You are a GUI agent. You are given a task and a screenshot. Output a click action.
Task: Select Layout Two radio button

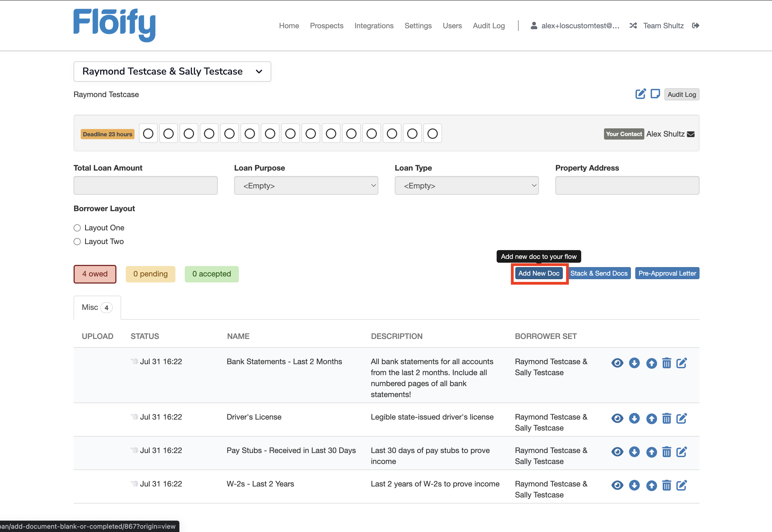(77, 242)
